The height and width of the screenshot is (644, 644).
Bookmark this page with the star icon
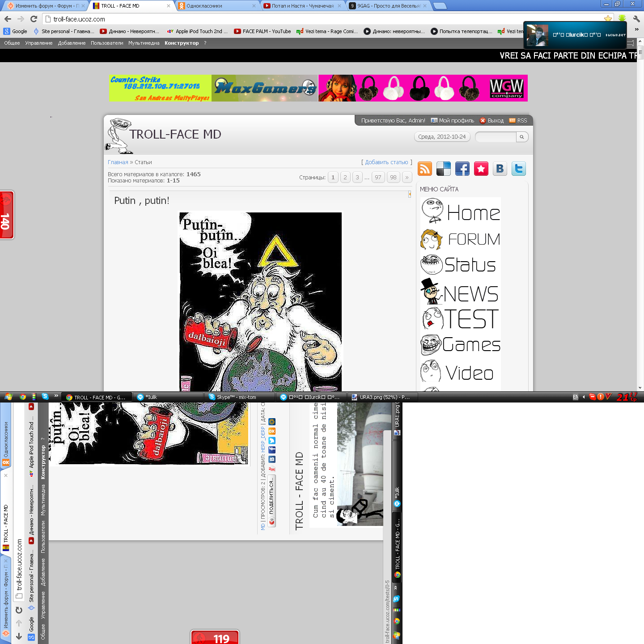click(608, 19)
